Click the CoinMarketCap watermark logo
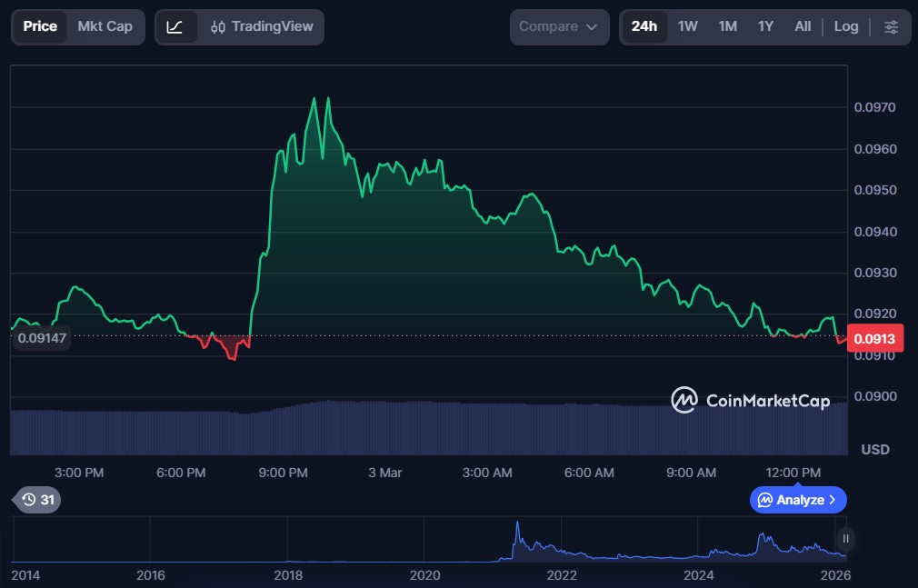918x588 pixels. pyautogui.click(x=750, y=400)
